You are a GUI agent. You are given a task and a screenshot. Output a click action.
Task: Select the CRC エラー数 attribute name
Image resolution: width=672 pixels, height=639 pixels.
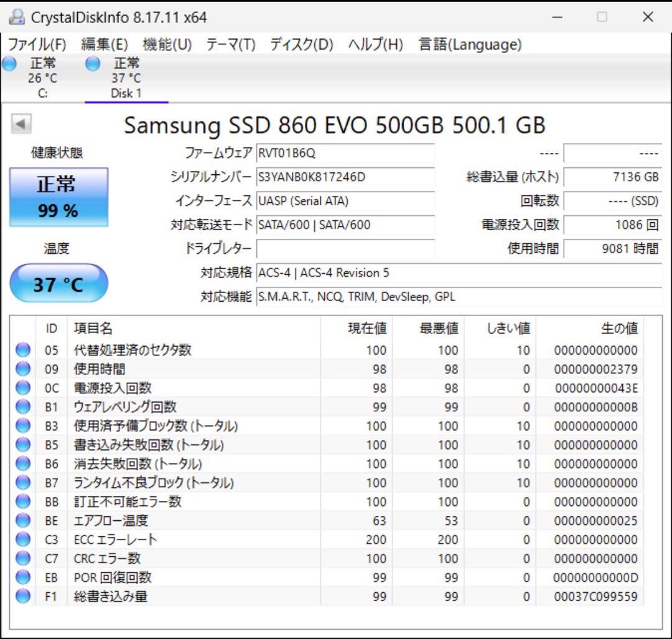tap(107, 559)
